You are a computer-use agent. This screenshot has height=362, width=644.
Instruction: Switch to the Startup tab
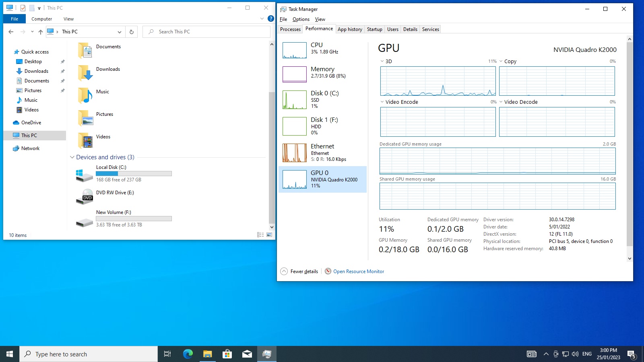374,29
